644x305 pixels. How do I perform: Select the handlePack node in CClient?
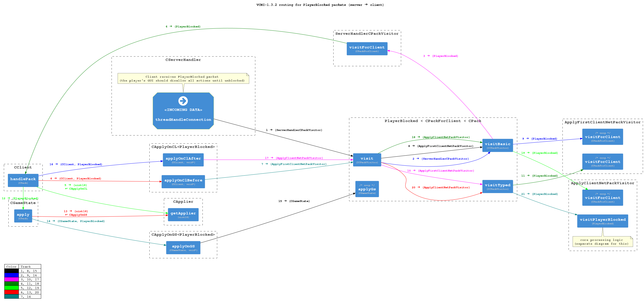23,180
